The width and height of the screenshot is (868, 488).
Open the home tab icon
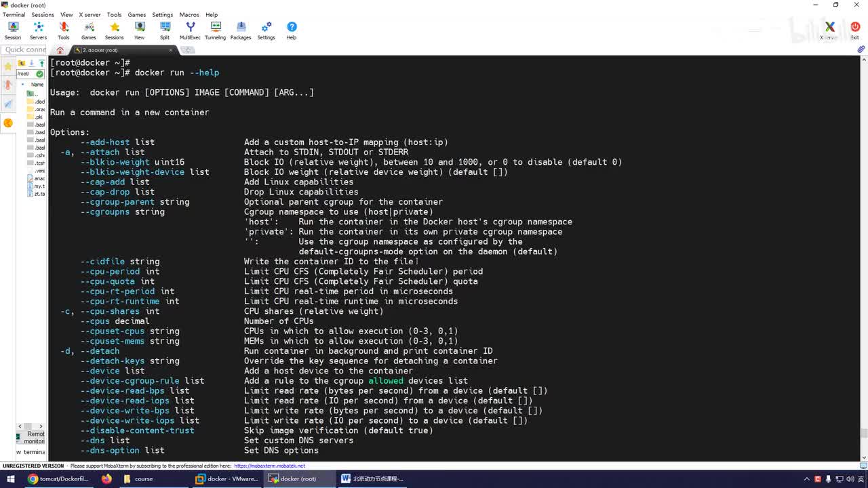pyautogui.click(x=60, y=50)
